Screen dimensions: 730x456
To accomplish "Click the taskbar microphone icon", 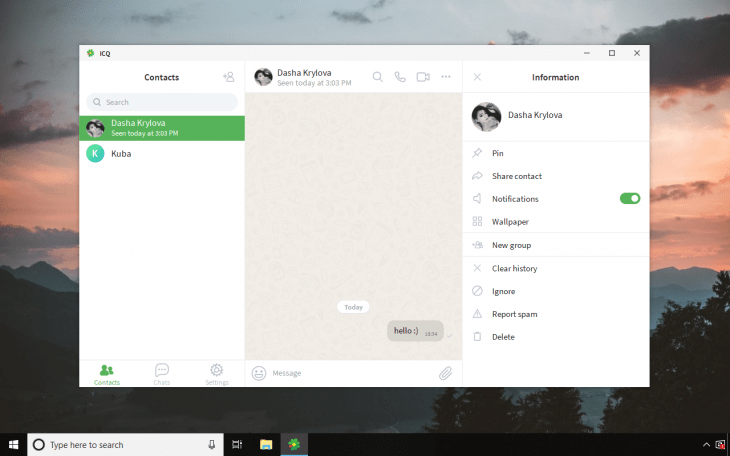I will [x=211, y=445].
